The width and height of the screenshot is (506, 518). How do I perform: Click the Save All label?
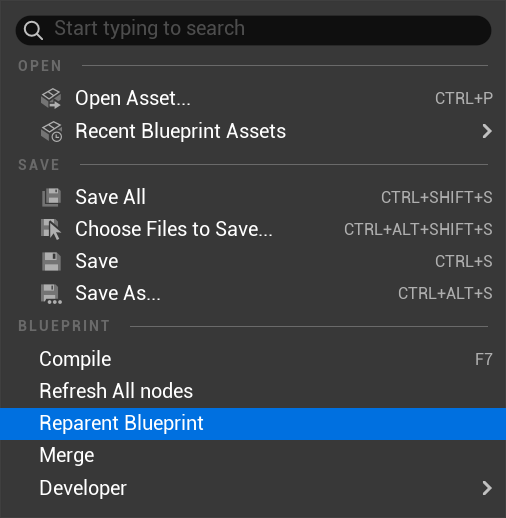pyautogui.click(x=110, y=197)
